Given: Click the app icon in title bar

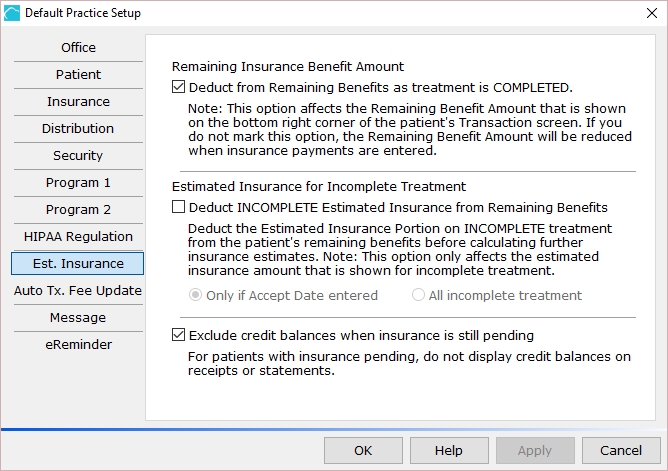Looking at the screenshot, I should pyautogui.click(x=12, y=13).
